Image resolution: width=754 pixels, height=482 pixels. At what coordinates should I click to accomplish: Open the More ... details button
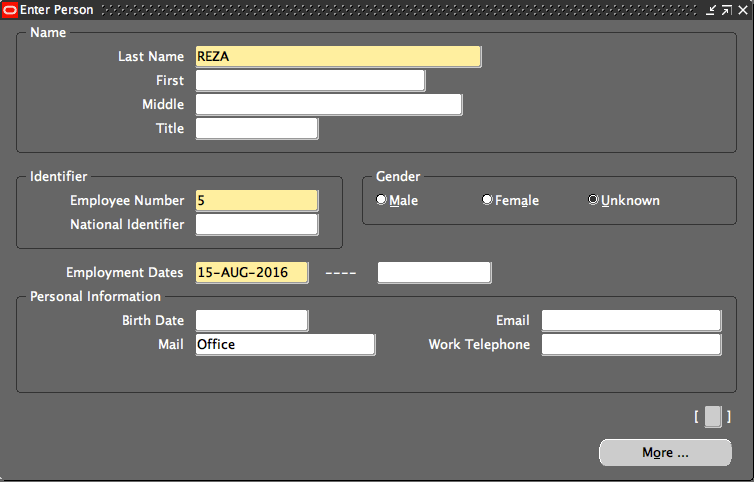click(x=665, y=452)
